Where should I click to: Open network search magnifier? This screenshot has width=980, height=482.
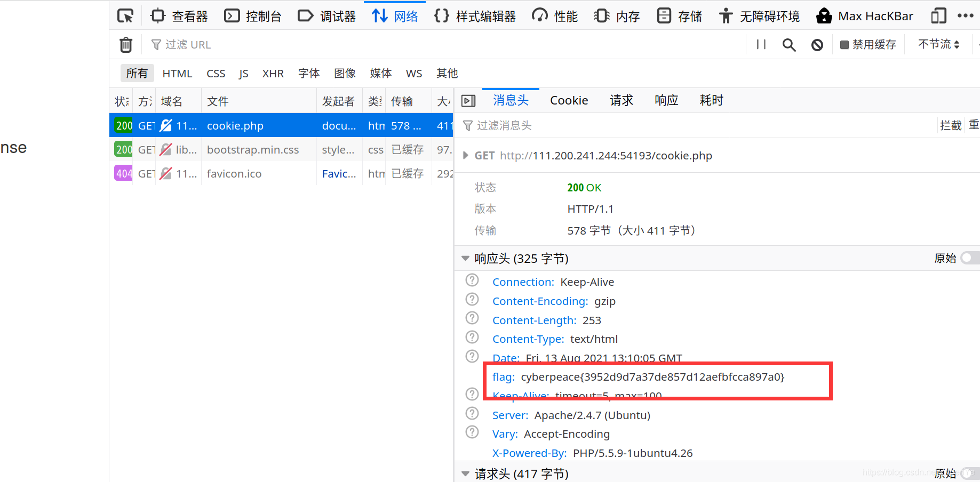(789, 45)
